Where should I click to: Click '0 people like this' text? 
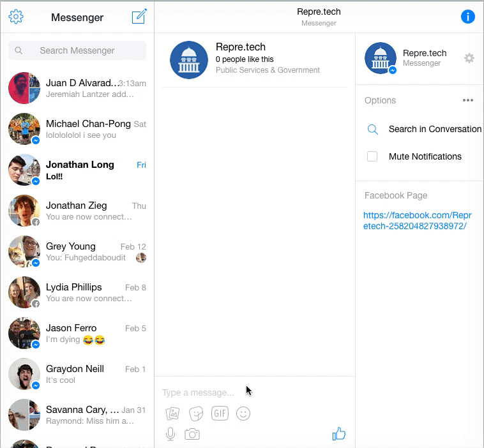(x=245, y=59)
